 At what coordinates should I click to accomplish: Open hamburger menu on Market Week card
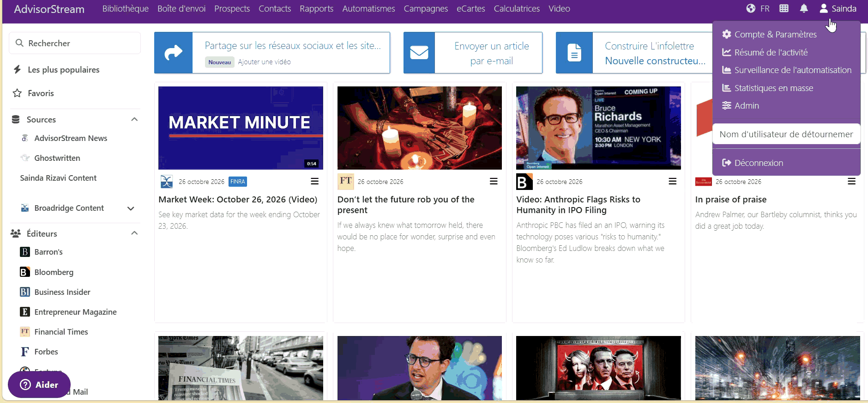click(315, 181)
